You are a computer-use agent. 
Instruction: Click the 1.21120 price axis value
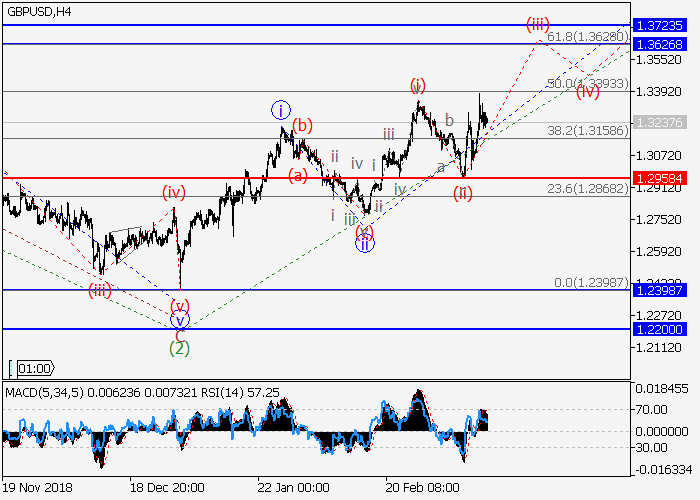[659, 347]
